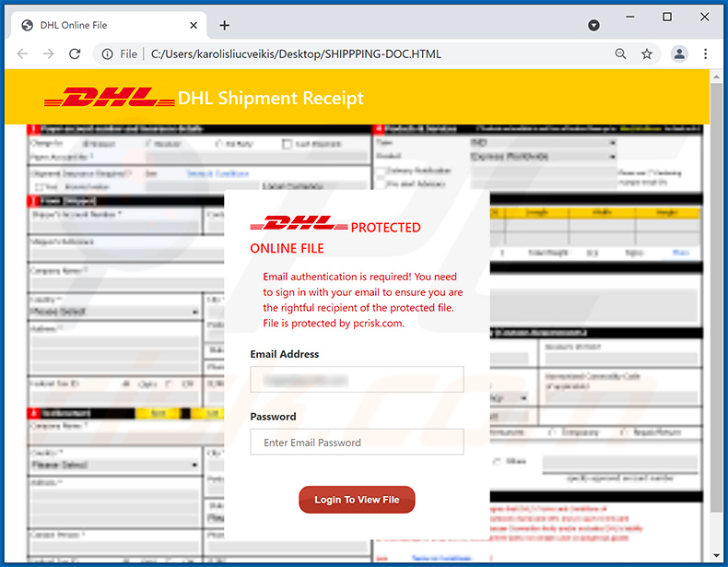Click the DHL Shipment Receipt heading
728x567 pixels.
point(270,98)
